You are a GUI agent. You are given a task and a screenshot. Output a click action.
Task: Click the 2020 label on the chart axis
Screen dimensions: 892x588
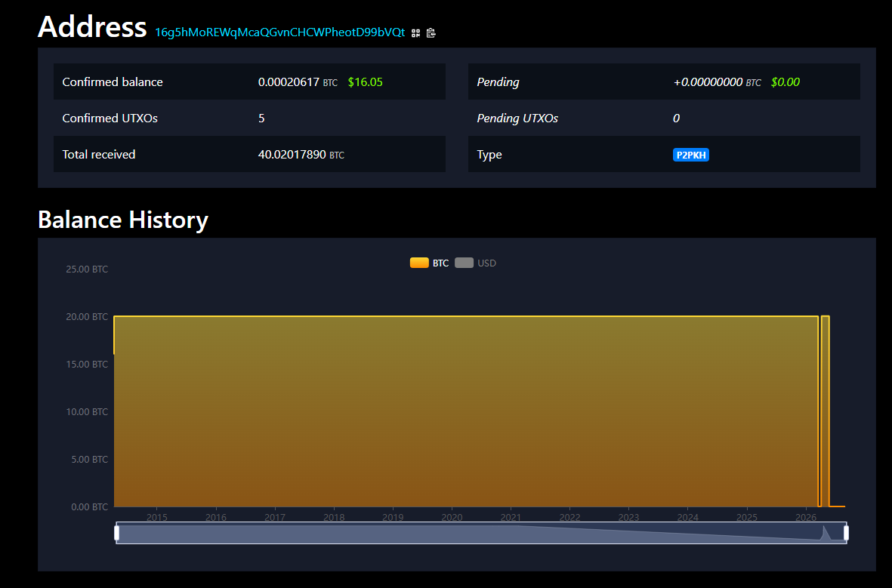(x=452, y=517)
